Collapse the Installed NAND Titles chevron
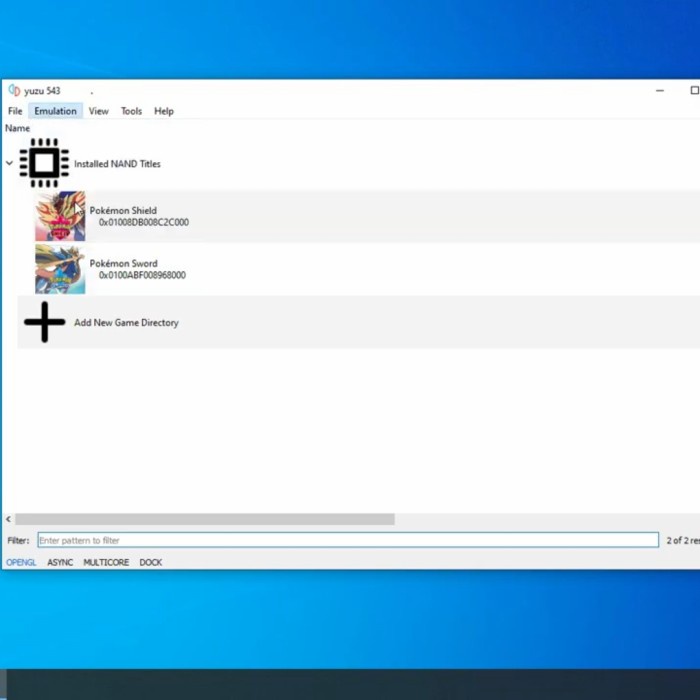 coord(10,164)
